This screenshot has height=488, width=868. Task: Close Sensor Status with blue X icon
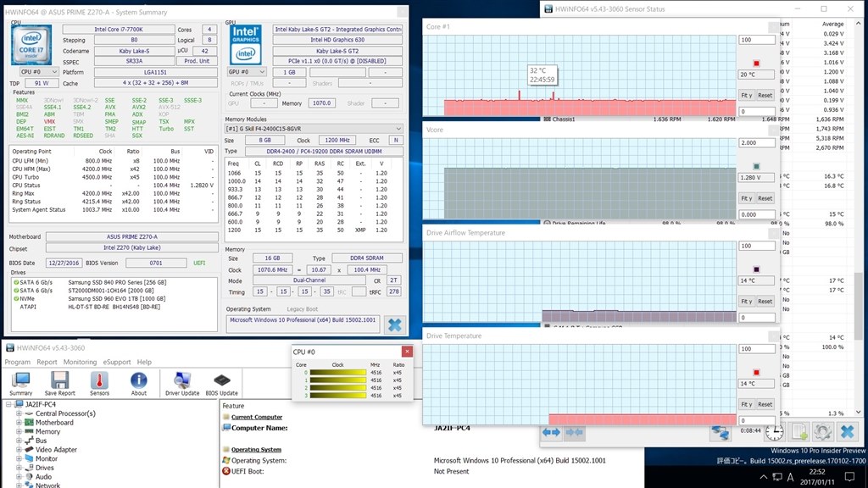[x=847, y=431]
